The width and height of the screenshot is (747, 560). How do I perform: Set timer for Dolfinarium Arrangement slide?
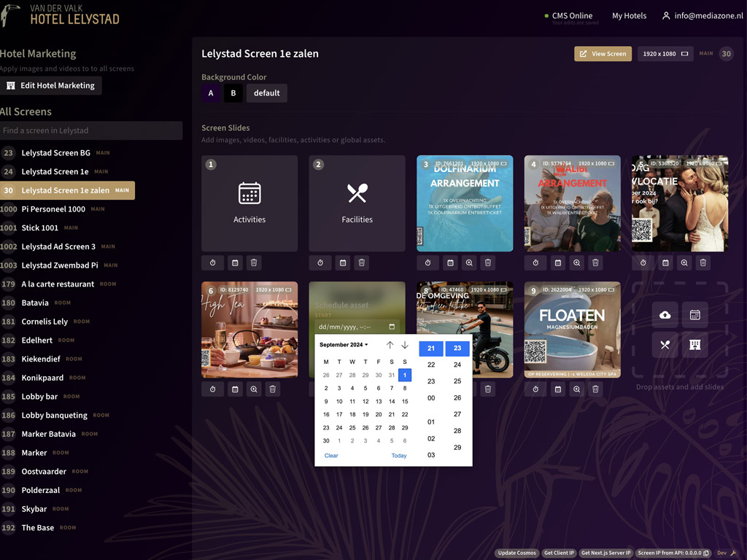[427, 262]
